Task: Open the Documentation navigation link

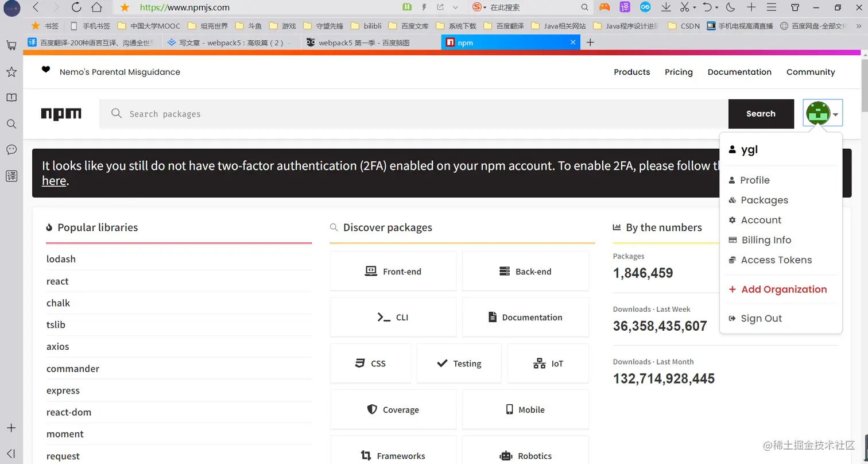Action: click(x=739, y=72)
